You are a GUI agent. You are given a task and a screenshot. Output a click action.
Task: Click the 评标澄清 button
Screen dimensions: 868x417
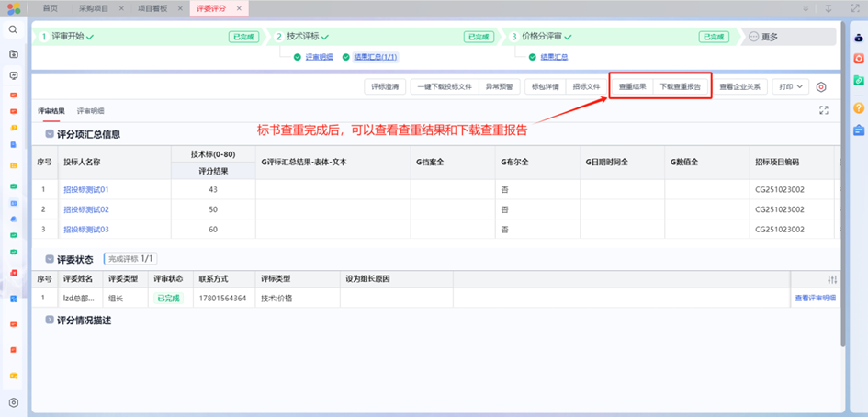pos(385,87)
